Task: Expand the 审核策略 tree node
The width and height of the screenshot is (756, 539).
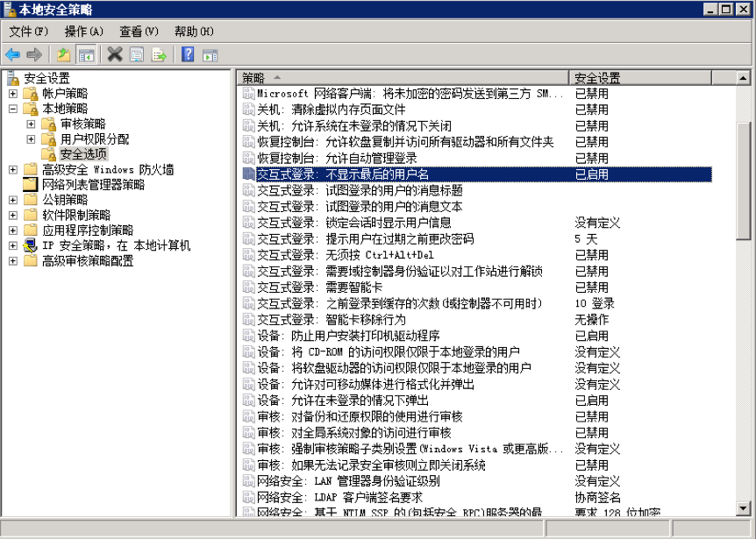Action: pos(32,124)
